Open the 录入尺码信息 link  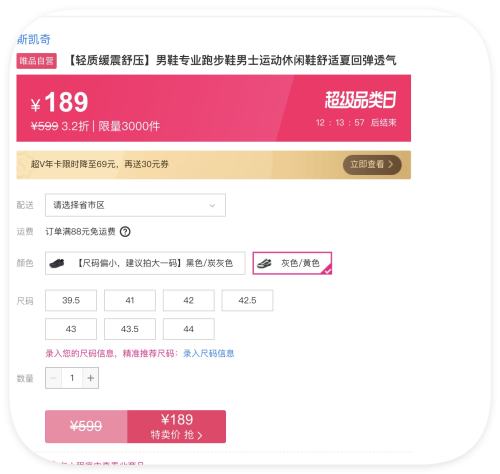209,353
